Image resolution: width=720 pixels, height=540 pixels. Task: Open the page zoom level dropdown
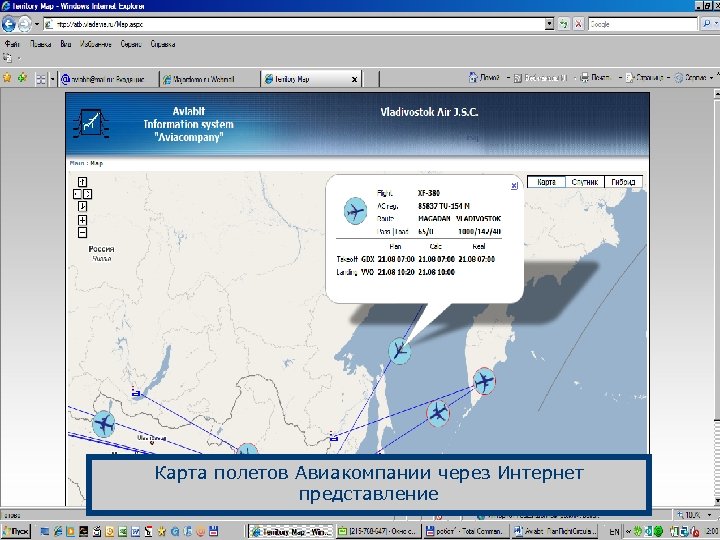(711, 515)
